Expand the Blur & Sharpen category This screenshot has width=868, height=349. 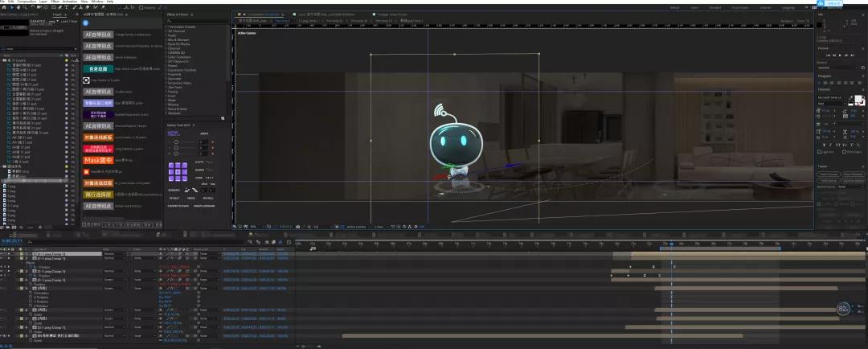[x=166, y=39]
